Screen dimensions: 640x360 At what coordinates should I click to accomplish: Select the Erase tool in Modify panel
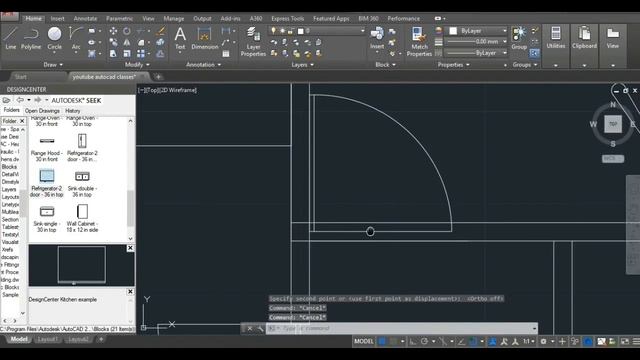(161, 31)
